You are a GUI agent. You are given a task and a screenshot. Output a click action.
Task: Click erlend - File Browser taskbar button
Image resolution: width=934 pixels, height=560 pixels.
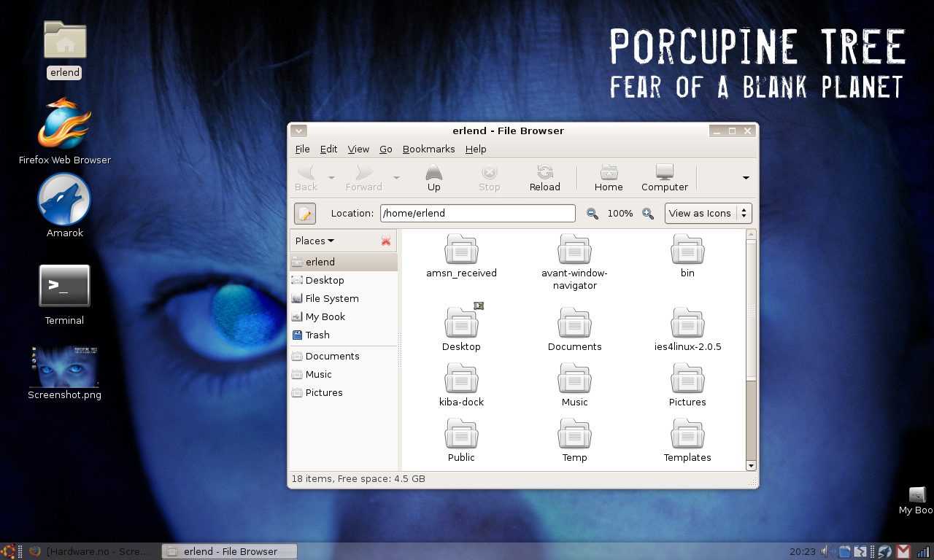click(229, 551)
